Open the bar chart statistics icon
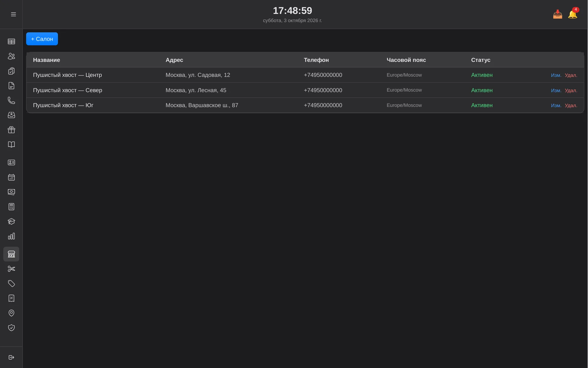The width and height of the screenshot is (588, 368). [x=11, y=236]
